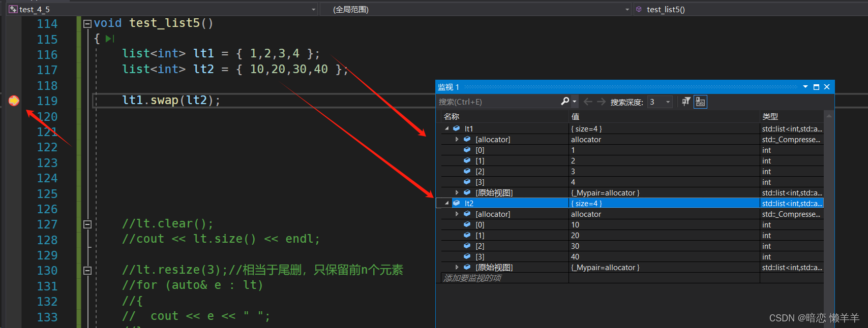The image size is (868, 328).
Task: Expand the raw view node under lt1
Action: coord(457,192)
